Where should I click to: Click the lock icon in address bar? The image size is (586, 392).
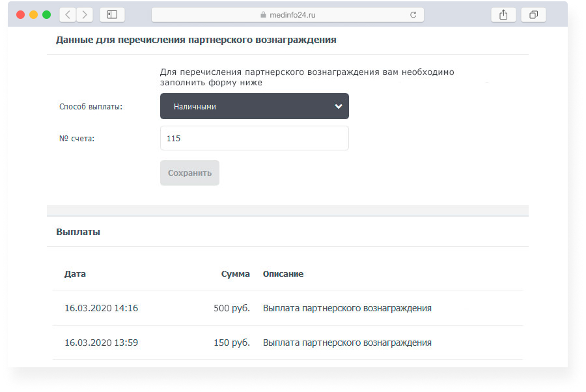263,14
